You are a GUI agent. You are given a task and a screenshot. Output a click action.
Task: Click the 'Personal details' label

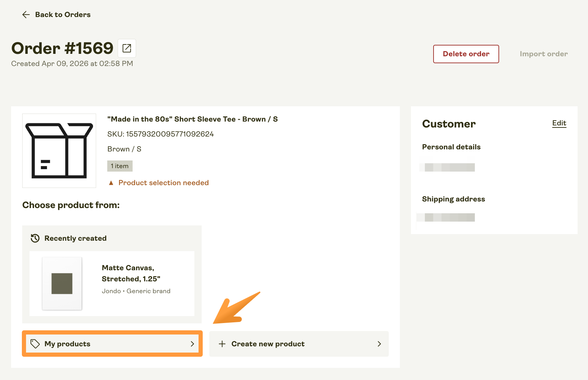451,147
